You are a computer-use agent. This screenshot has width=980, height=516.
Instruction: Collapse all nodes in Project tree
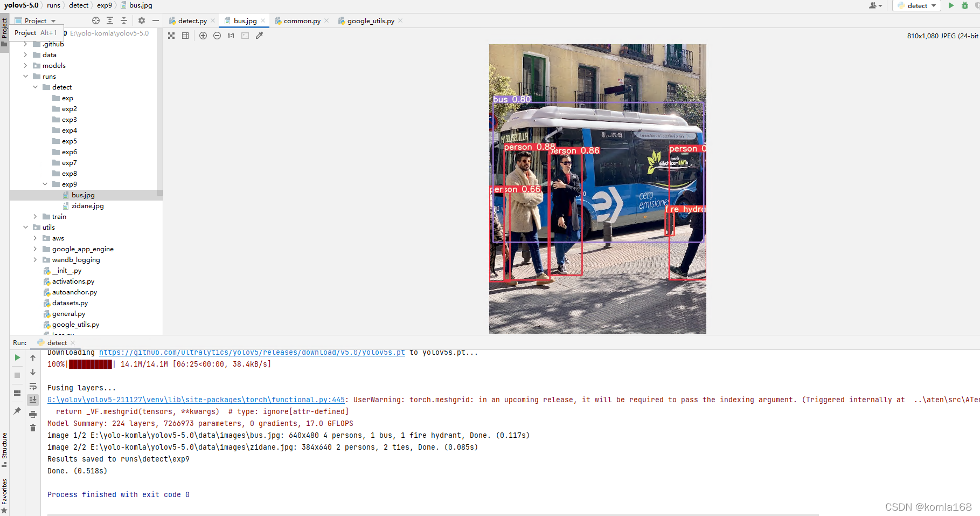[x=124, y=20]
